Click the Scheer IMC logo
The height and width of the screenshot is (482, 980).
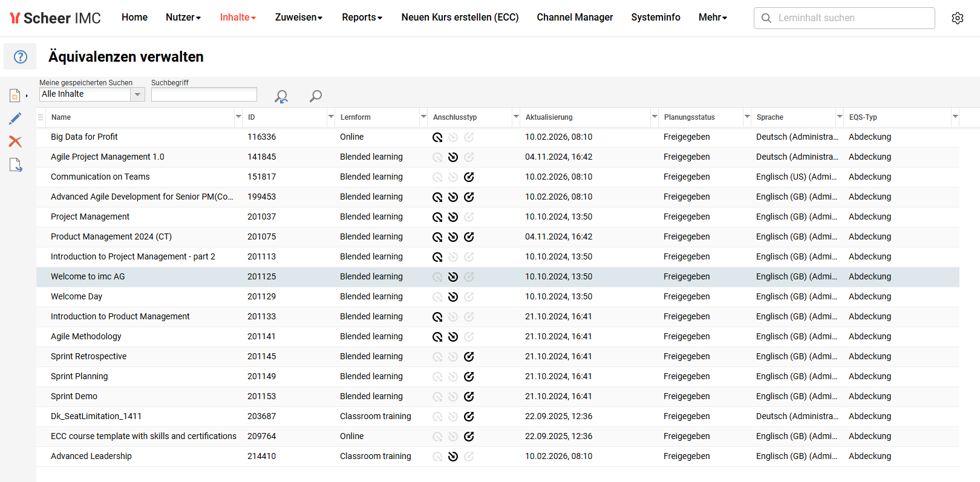[x=55, y=18]
